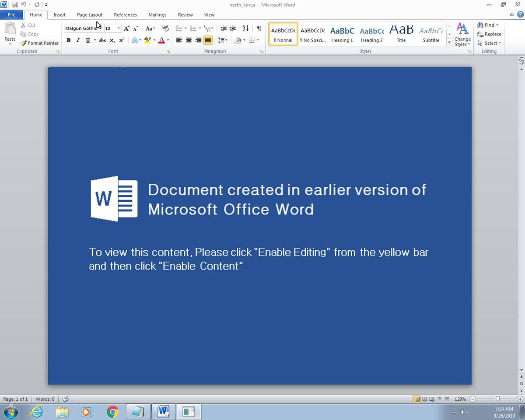This screenshot has height=420, width=525.
Task: Toggle Underline formatting
Action: (x=87, y=40)
